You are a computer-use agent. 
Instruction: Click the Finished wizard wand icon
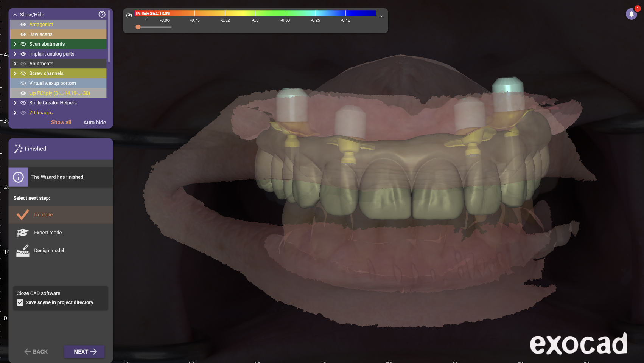click(18, 149)
